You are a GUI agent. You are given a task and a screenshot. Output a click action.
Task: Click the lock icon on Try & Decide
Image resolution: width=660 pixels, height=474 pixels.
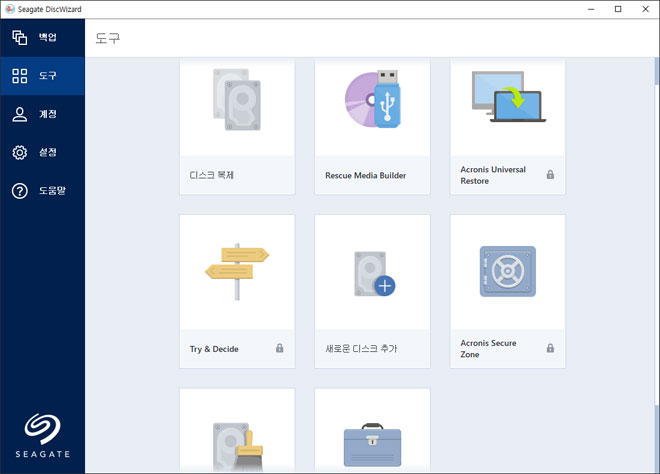tap(279, 348)
